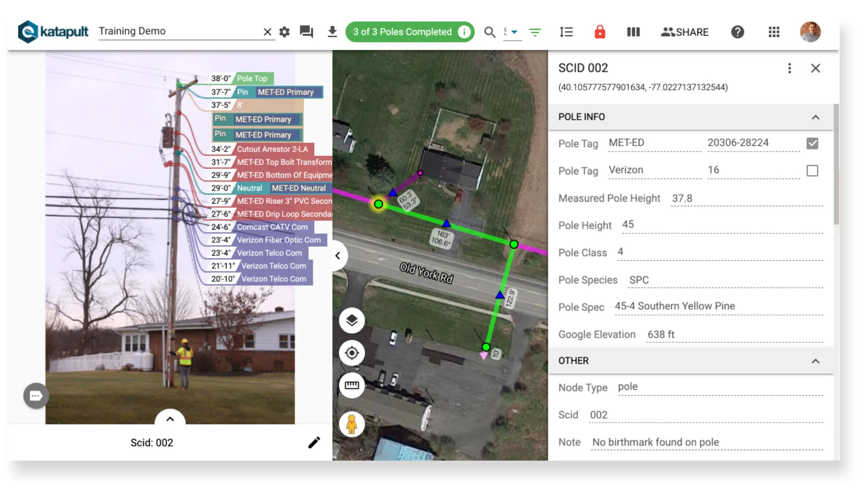Viewport: 868px width, 493px height.
Task: Edit the Note No birthmark found field
Action: click(707, 442)
